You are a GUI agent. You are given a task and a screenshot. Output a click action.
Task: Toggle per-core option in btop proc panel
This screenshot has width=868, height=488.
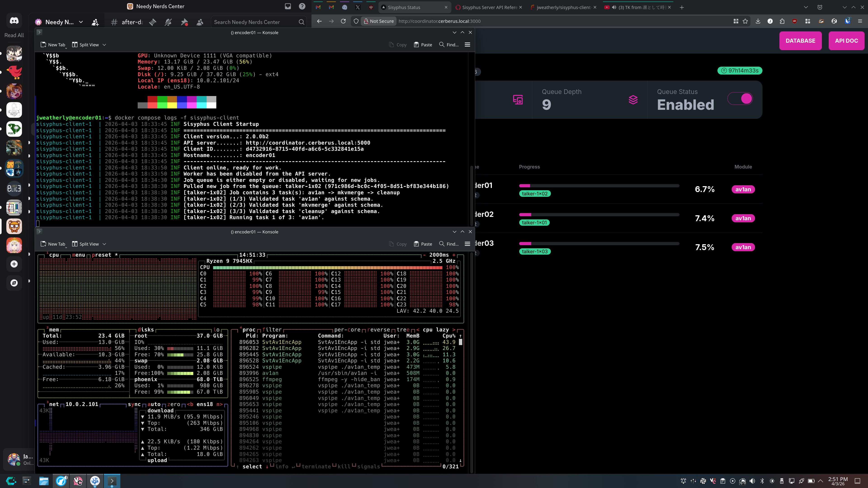point(347,330)
